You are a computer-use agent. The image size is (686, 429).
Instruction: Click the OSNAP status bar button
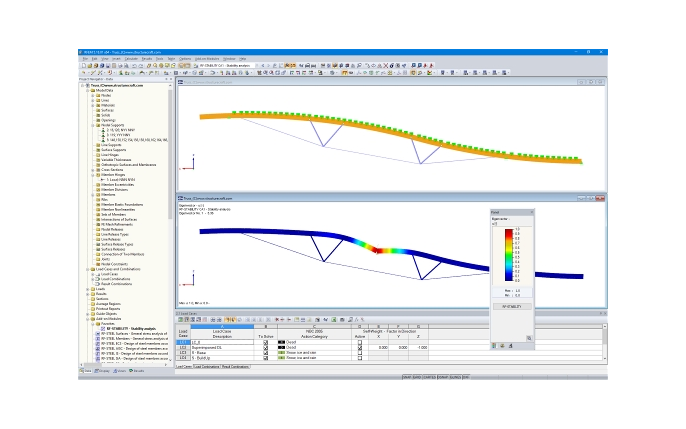(443, 377)
